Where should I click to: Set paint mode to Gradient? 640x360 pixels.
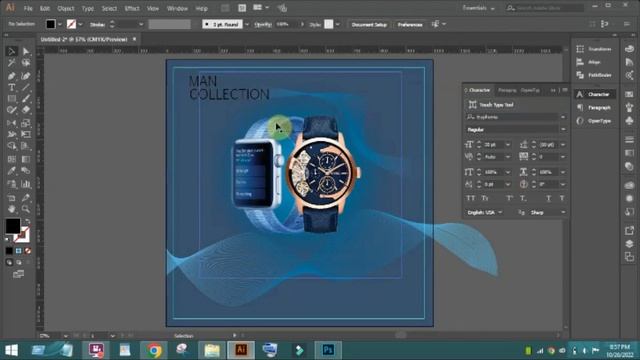click(x=19, y=251)
